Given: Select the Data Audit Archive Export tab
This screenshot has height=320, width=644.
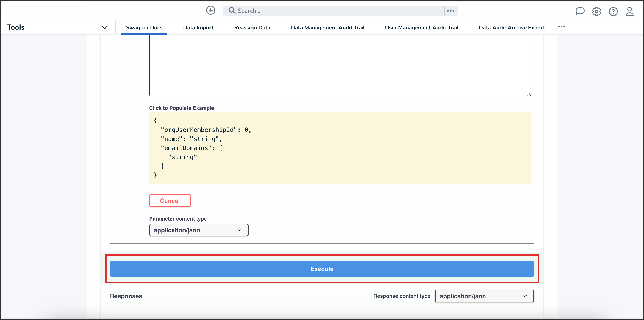Looking at the screenshot, I should pyautogui.click(x=511, y=27).
